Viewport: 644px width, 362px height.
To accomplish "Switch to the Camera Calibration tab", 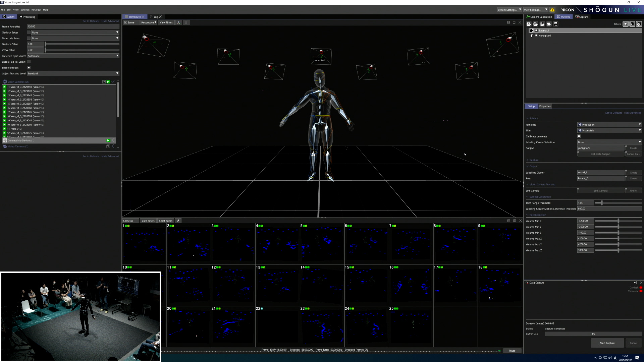I will tap(539, 17).
